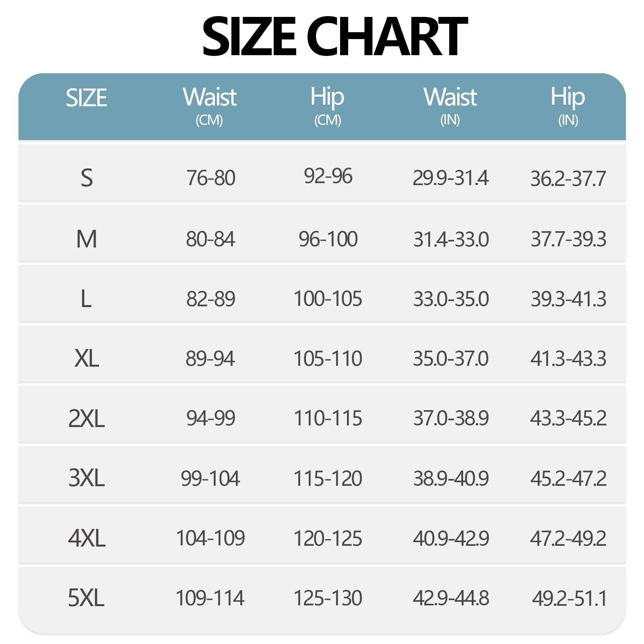This screenshot has width=644, height=644.
Task: Click the Hip (IN) column header
Action: pos(568,106)
